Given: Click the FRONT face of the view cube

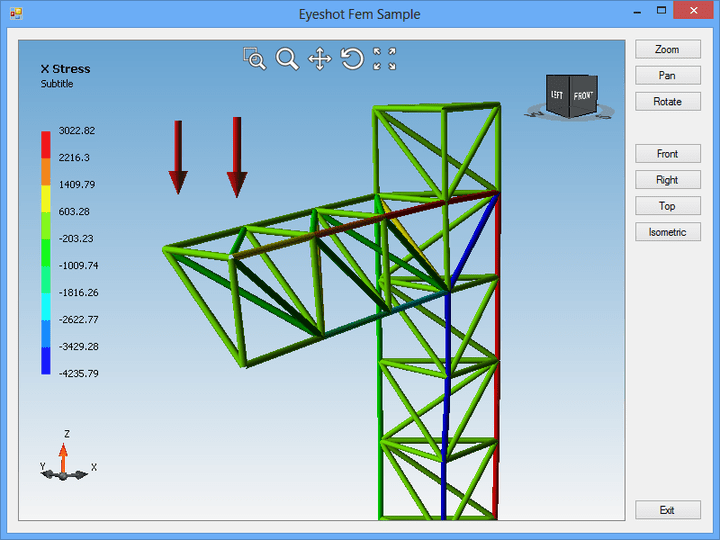Looking at the screenshot, I should tap(585, 95).
